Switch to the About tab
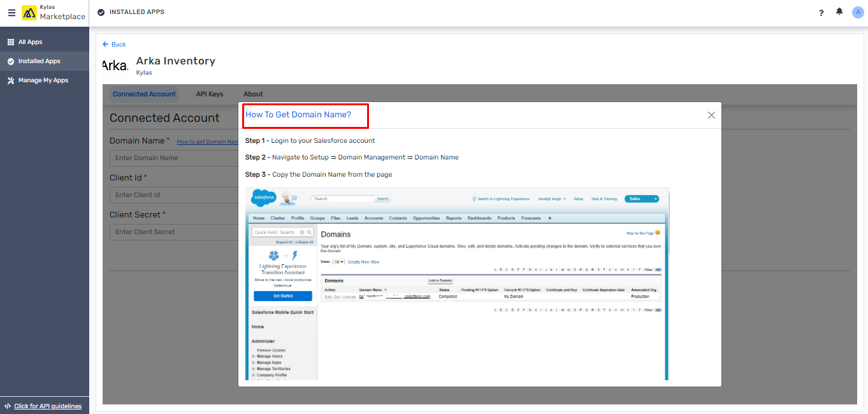The width and height of the screenshot is (868, 414). coord(253,94)
